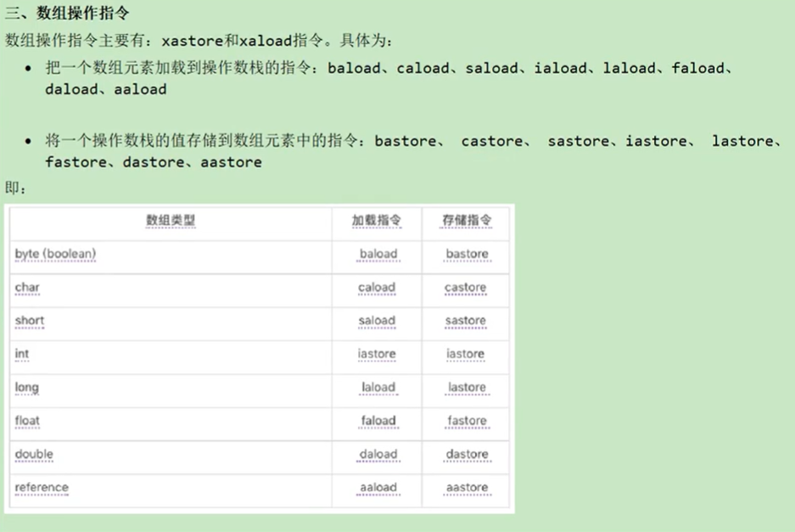
Task: Select the char cell in array type column
Action: coord(27,288)
